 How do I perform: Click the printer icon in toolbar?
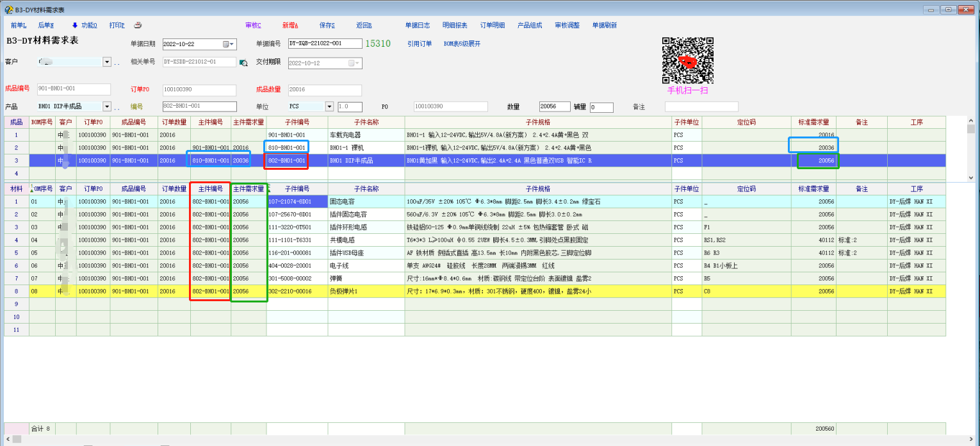138,26
